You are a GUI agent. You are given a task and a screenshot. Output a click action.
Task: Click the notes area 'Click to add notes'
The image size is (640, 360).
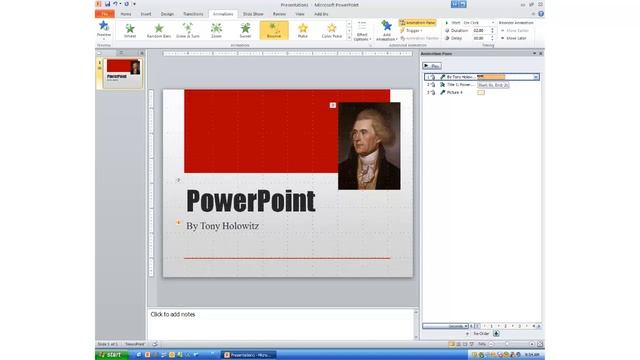click(x=173, y=314)
